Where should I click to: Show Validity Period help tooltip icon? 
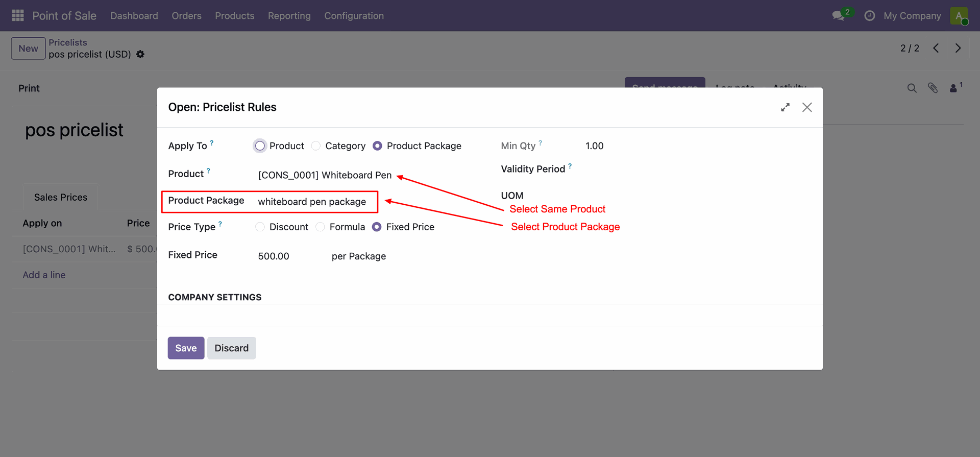coord(570,166)
